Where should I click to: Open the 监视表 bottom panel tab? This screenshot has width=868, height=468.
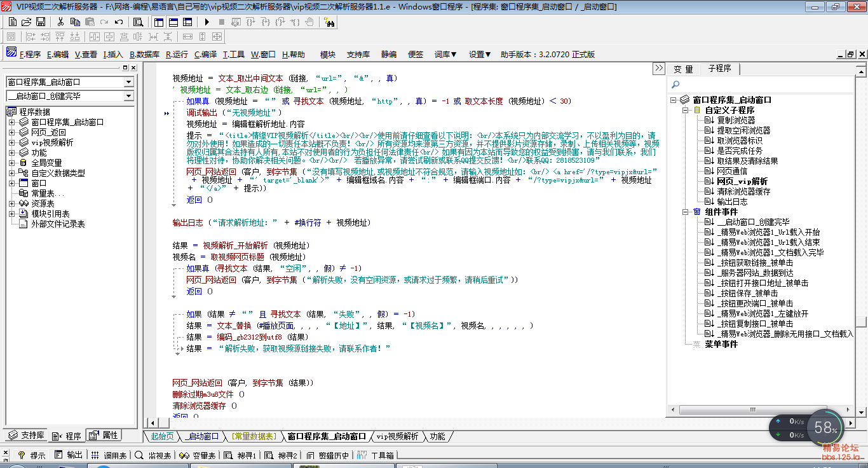pos(153,455)
